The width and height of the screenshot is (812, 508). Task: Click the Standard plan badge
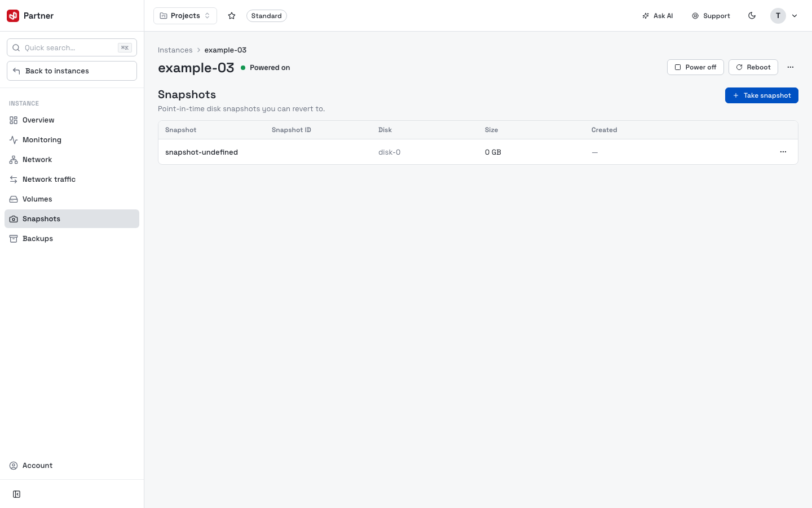[x=267, y=16]
